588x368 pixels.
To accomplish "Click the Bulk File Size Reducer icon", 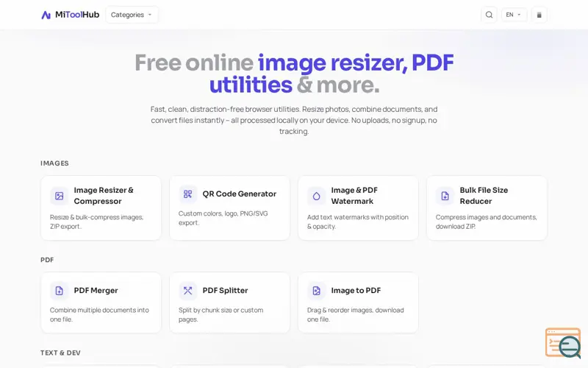I will pos(445,196).
